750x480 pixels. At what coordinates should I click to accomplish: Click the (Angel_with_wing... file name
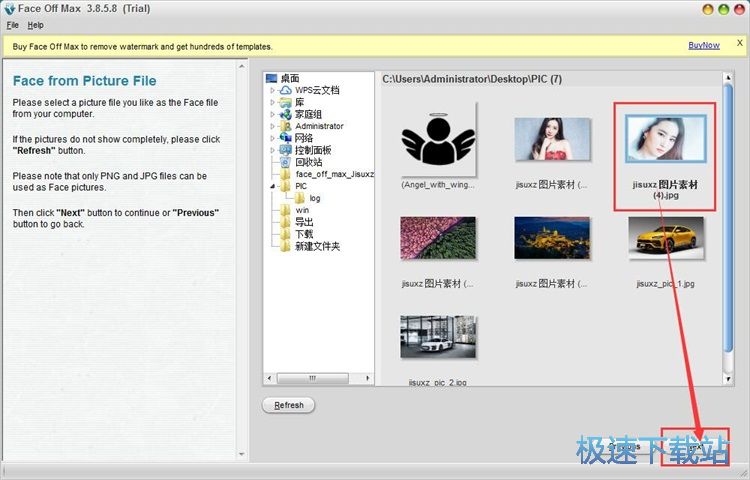point(438,185)
